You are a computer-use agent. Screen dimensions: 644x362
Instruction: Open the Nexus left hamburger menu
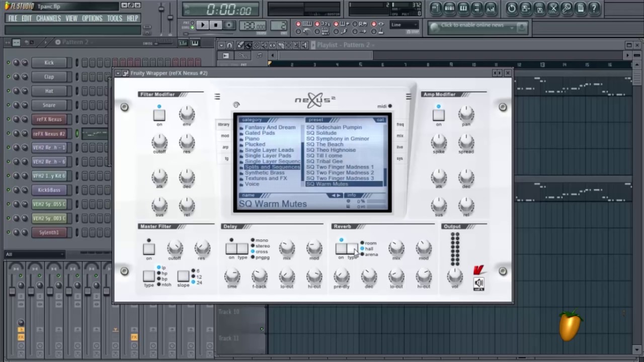[x=217, y=97]
